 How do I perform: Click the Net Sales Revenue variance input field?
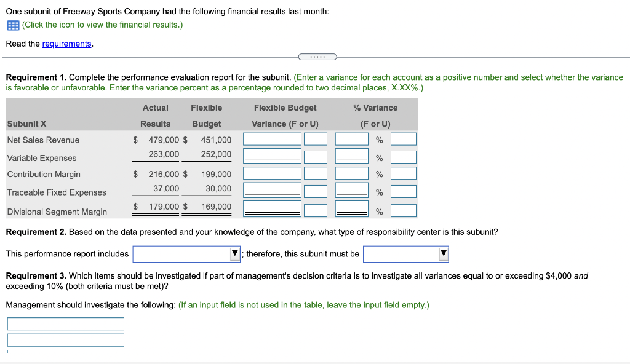click(272, 139)
